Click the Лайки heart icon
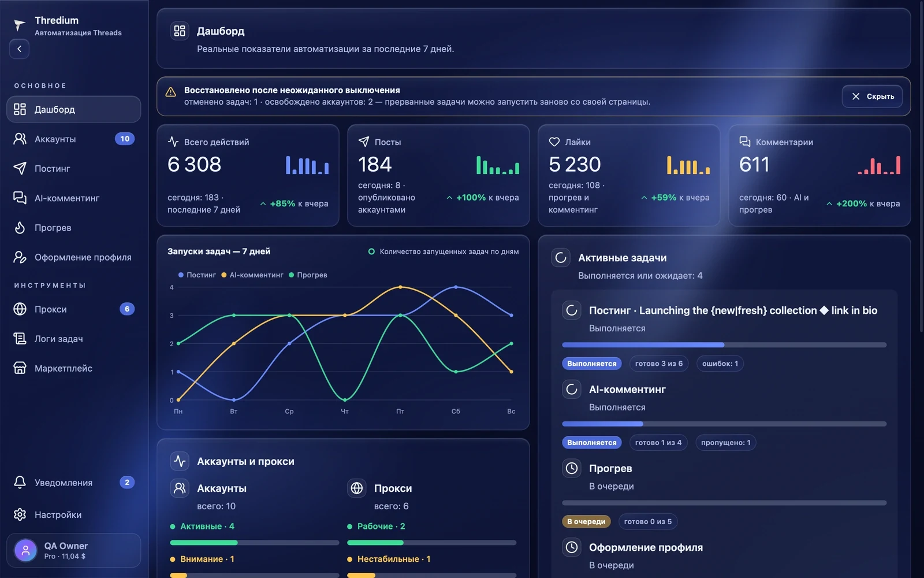 coord(554,142)
